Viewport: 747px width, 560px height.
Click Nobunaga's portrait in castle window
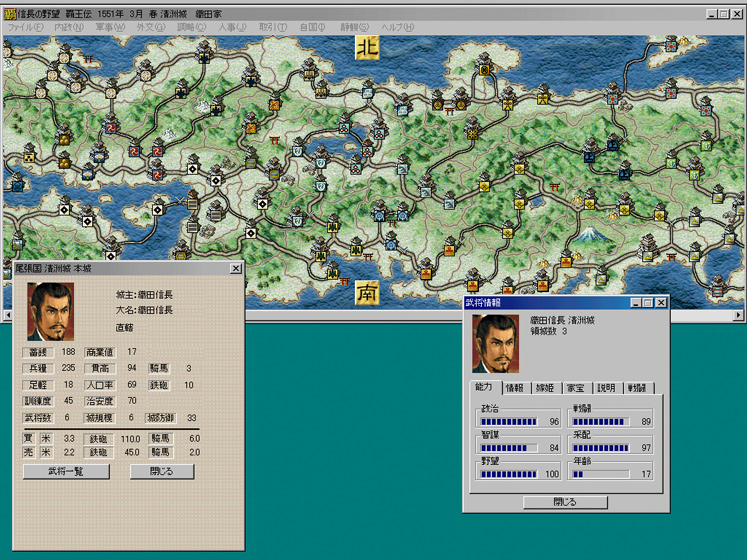(50, 312)
